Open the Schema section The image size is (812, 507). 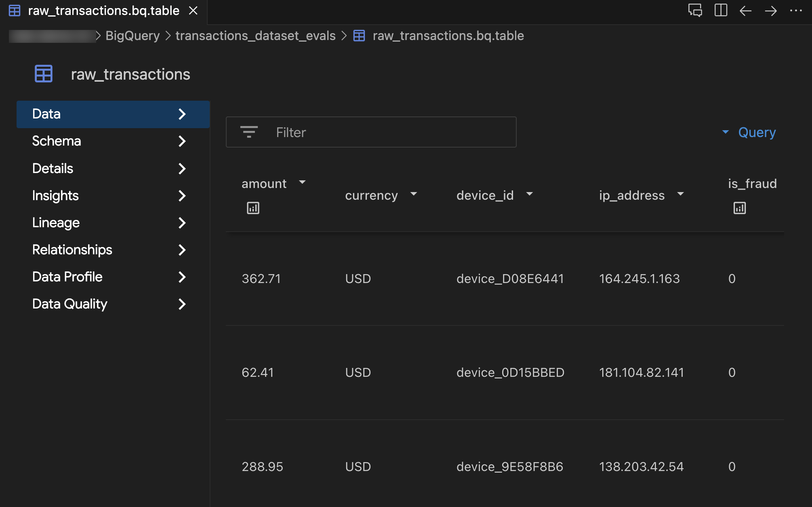pyautogui.click(x=113, y=141)
